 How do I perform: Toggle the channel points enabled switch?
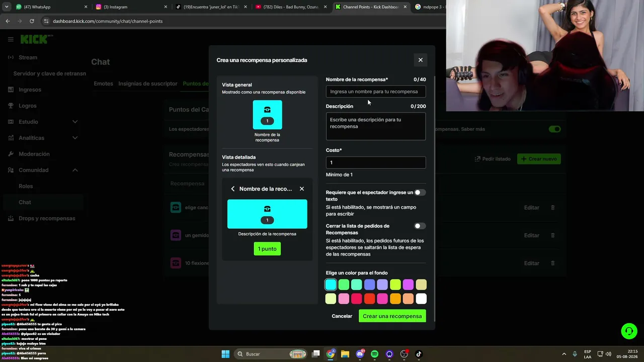click(554, 129)
